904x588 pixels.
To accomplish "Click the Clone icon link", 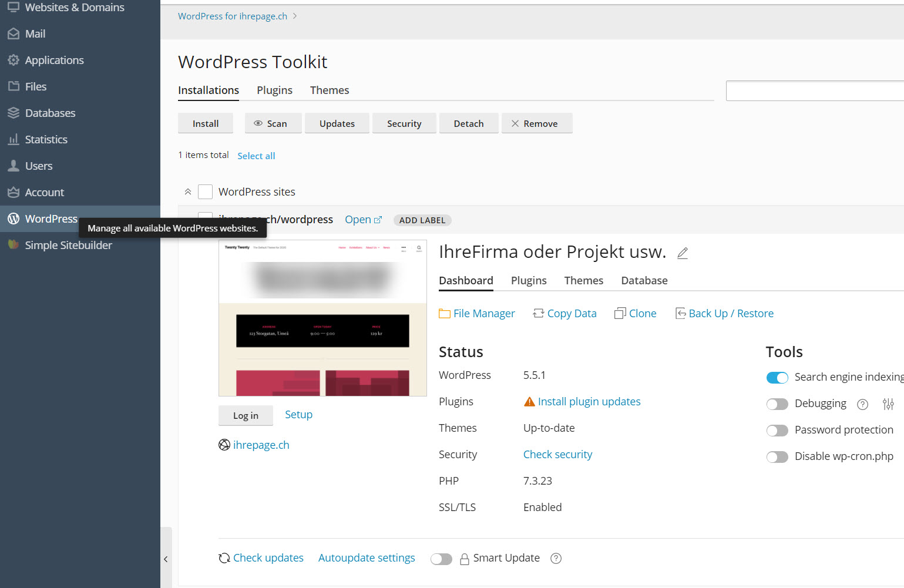I will [x=635, y=314].
